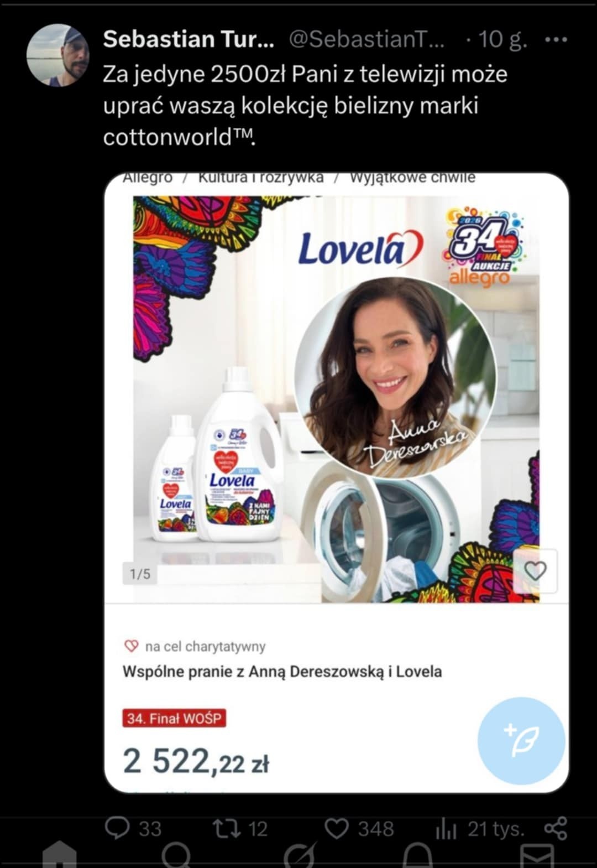Tap the post text about cottonworld
The height and width of the screenshot is (868, 597).
[x=305, y=106]
